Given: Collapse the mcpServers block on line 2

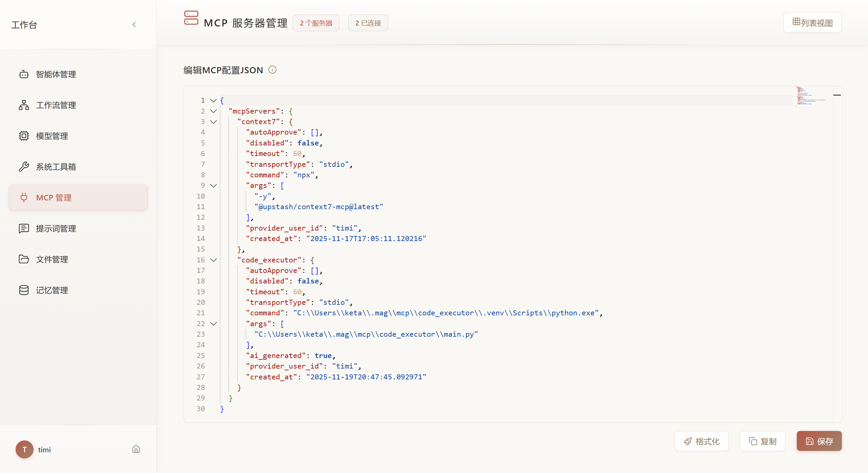Looking at the screenshot, I should [x=213, y=111].
